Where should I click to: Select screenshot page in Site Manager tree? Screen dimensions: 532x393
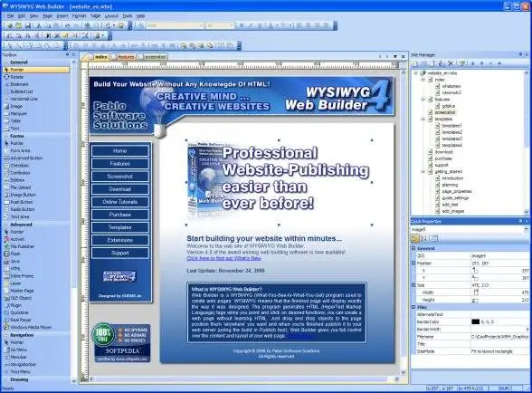[x=445, y=112]
